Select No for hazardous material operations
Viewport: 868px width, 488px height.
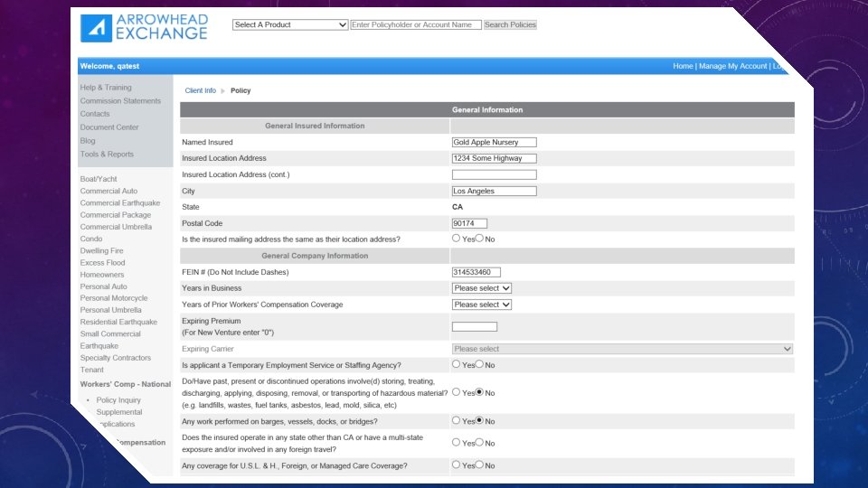(479, 392)
